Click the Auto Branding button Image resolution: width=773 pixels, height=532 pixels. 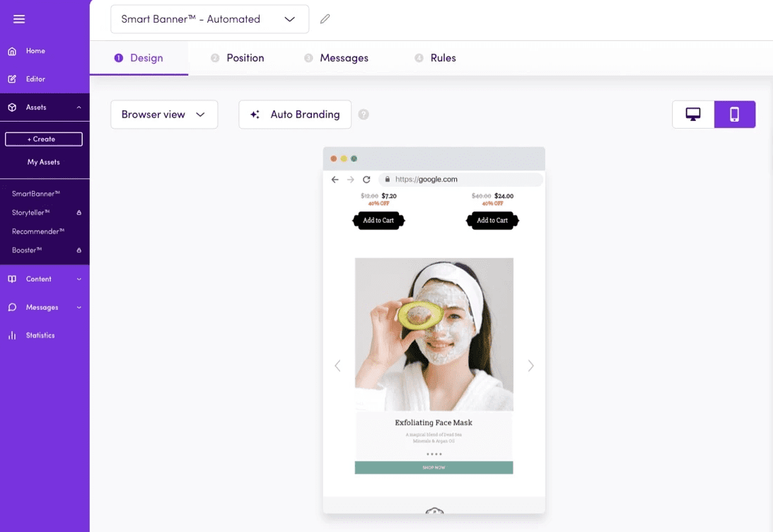pyautogui.click(x=295, y=115)
